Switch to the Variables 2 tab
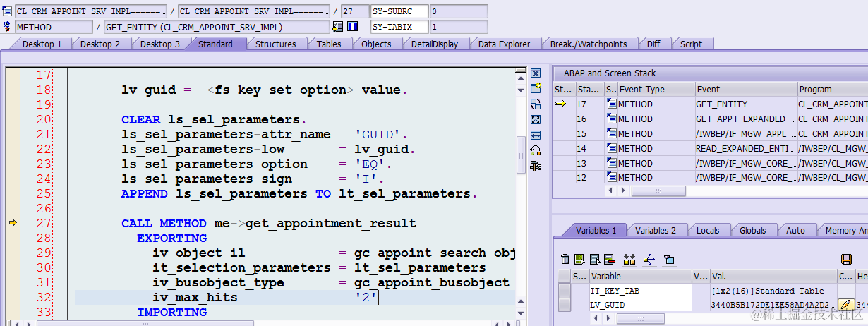The width and height of the screenshot is (868, 326). (x=656, y=230)
